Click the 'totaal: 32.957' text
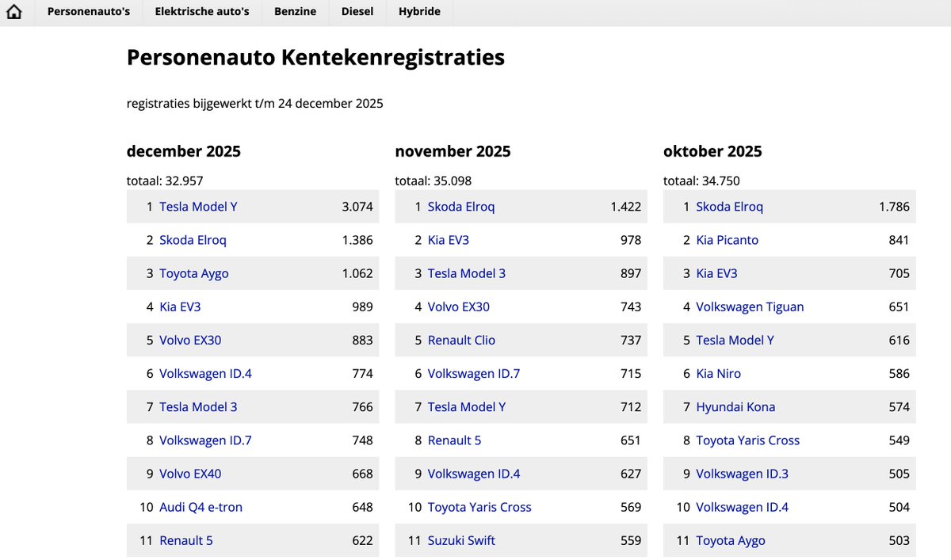The image size is (951, 560). point(165,181)
